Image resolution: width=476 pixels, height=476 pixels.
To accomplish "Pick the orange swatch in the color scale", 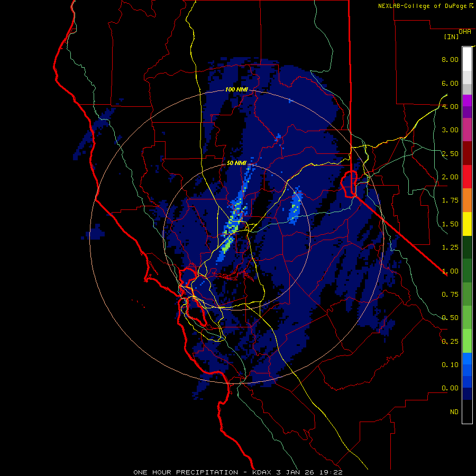I will [467, 200].
